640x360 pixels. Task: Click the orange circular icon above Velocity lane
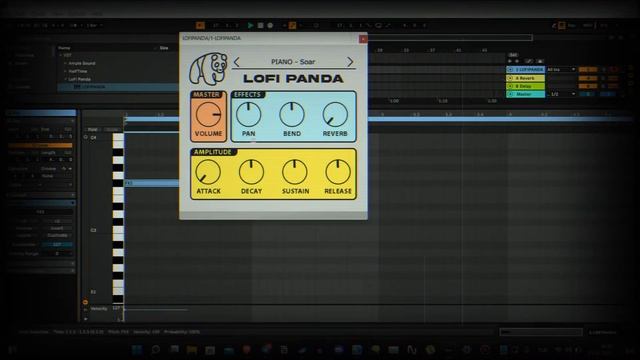85,302
